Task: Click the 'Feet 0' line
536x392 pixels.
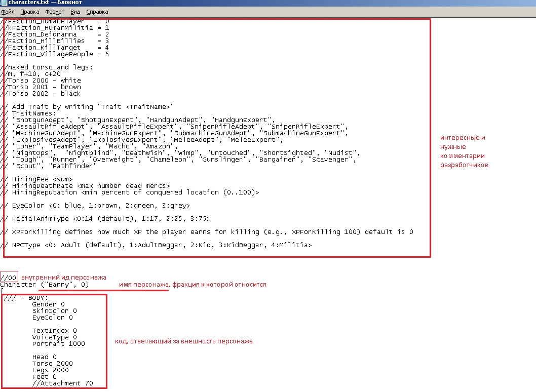Action: (x=45, y=377)
